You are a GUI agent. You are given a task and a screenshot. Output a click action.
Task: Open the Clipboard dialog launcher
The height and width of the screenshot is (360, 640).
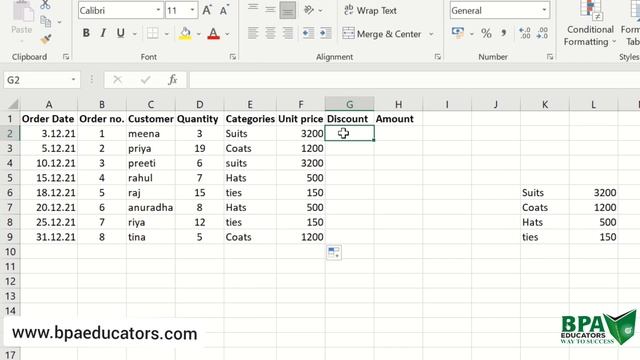tap(66, 57)
